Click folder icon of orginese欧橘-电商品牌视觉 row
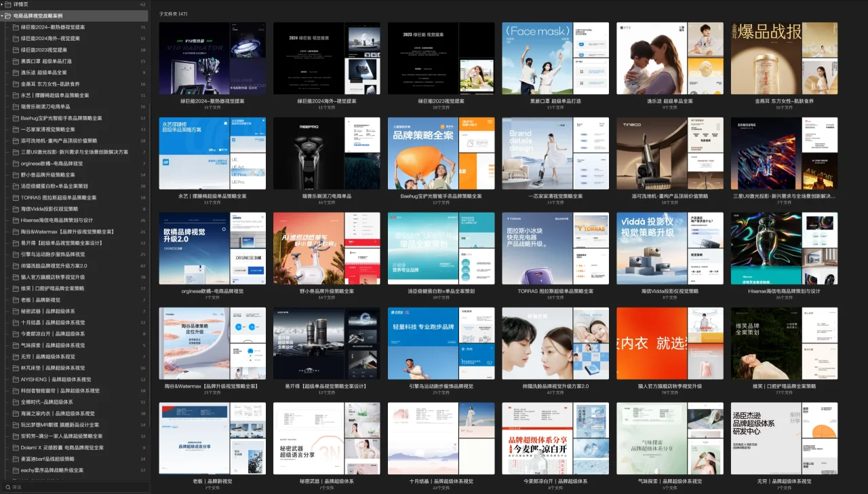868x494 pixels. 16,164
